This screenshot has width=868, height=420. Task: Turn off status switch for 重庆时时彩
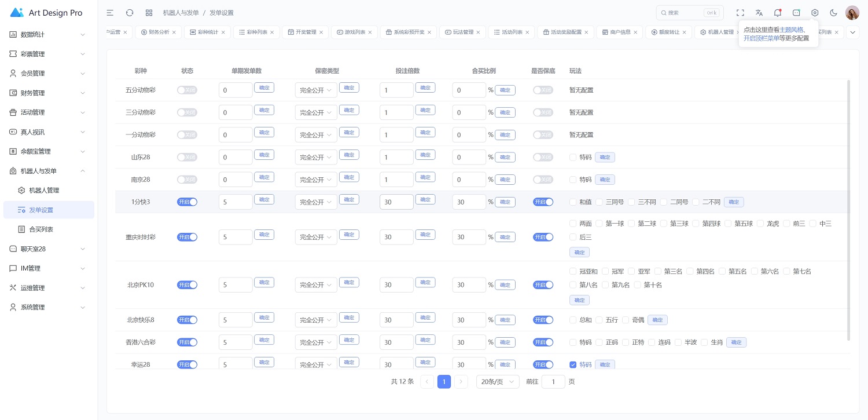tap(187, 237)
